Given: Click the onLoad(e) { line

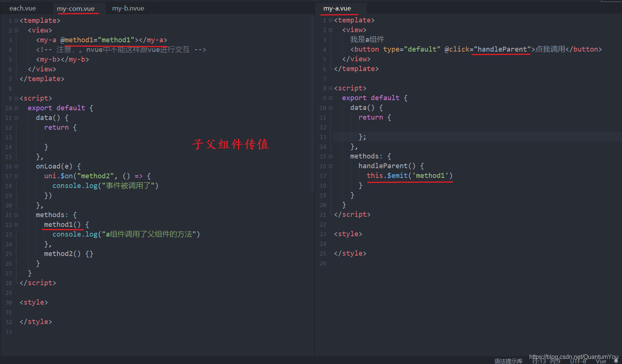Looking at the screenshot, I should [58, 166].
